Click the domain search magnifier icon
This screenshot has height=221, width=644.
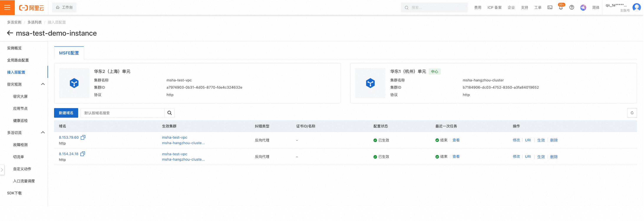point(170,113)
